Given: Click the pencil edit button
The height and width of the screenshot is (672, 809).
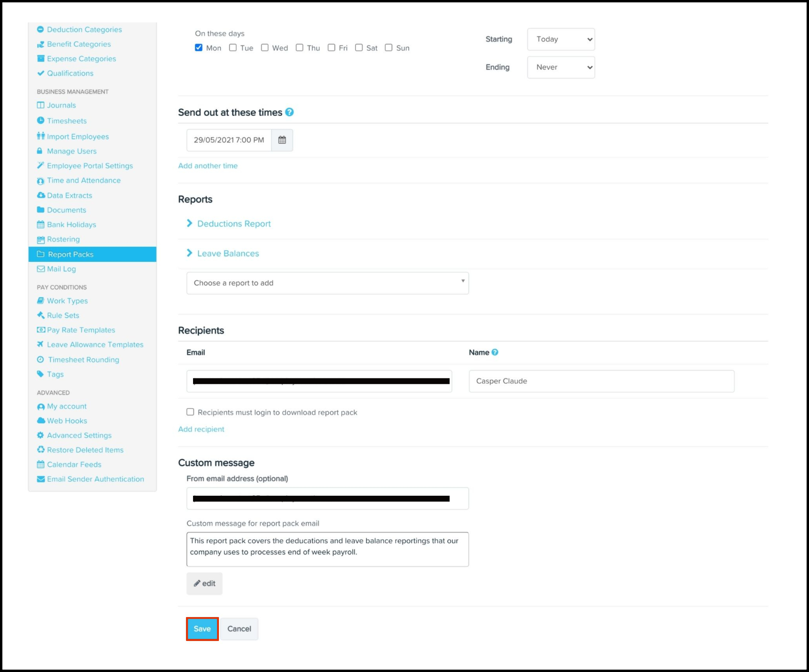Looking at the screenshot, I should [204, 583].
